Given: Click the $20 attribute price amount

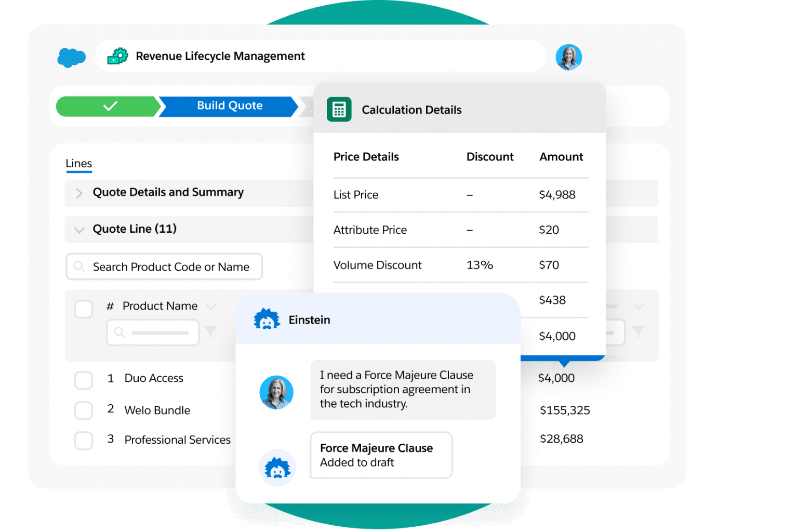Looking at the screenshot, I should click(549, 230).
